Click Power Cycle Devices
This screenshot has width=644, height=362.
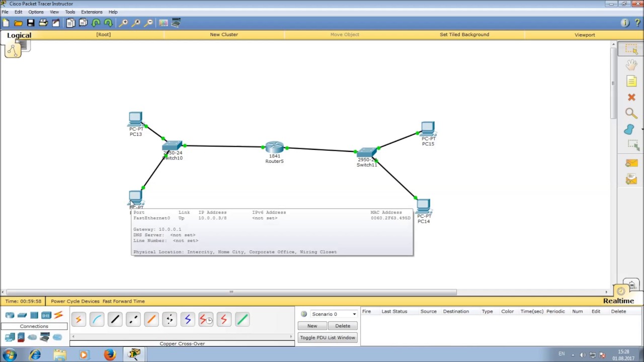pos(75,301)
